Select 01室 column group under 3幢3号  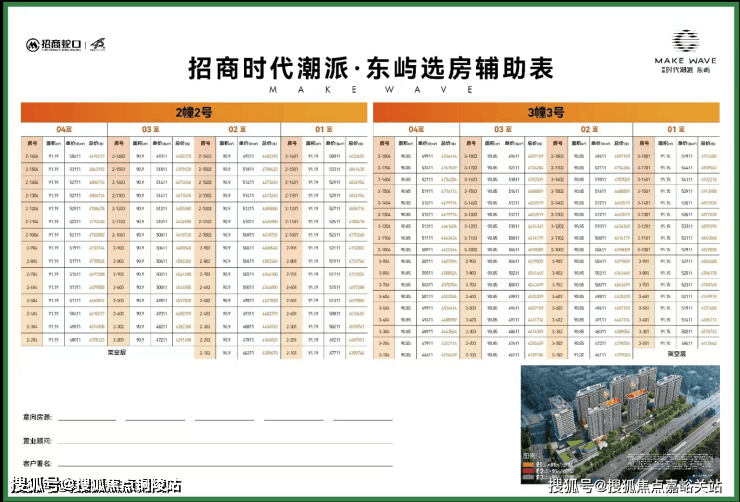[x=676, y=129]
